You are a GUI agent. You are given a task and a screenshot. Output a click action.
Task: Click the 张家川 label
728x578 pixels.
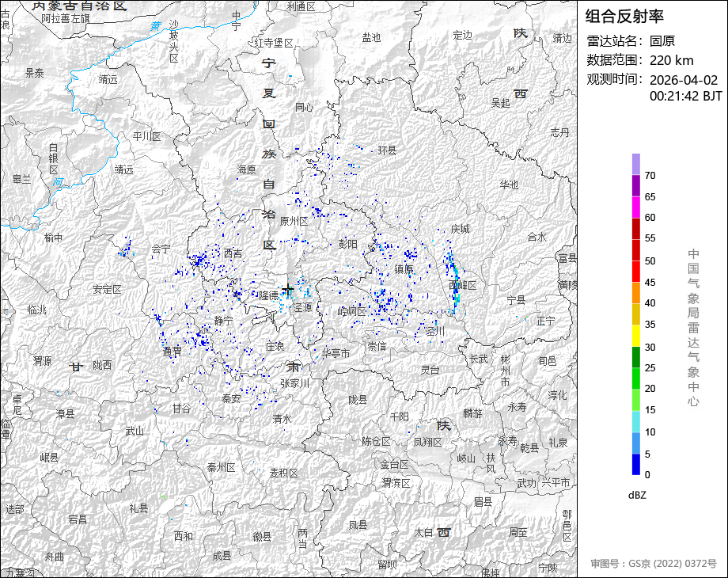click(294, 383)
